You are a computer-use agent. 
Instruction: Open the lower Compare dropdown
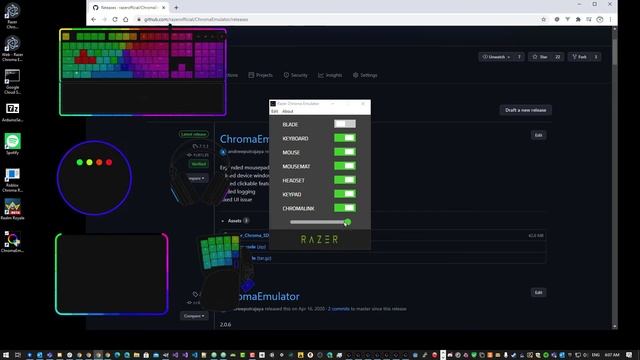(x=194, y=316)
